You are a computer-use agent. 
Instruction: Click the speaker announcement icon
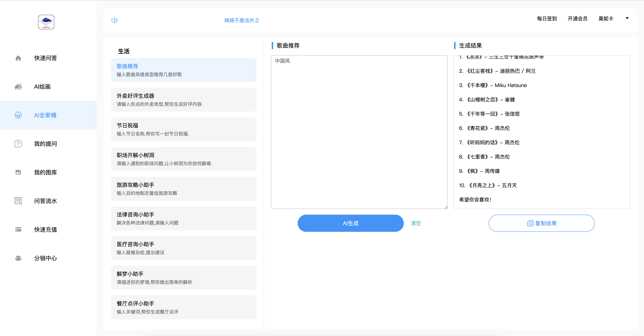[x=114, y=20]
